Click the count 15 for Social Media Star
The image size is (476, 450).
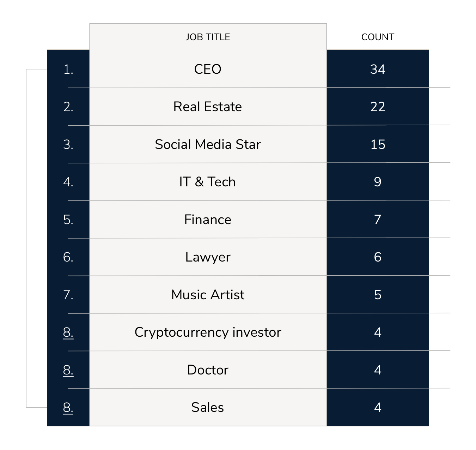[378, 144]
